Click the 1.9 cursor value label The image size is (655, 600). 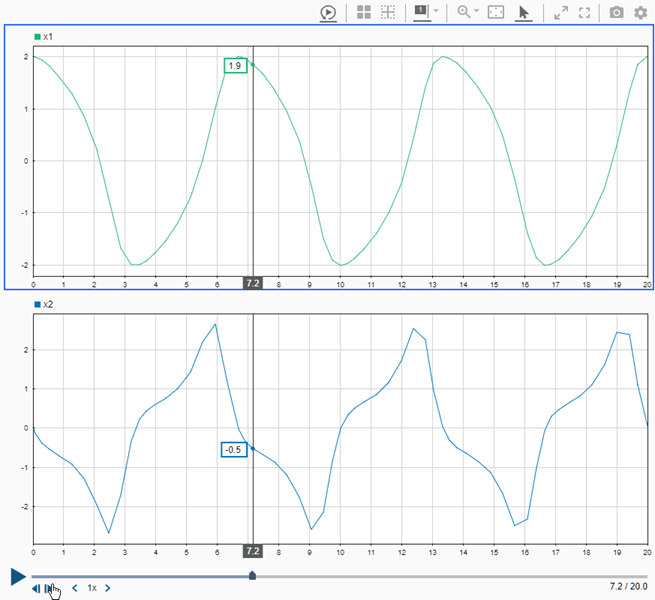tap(236, 66)
